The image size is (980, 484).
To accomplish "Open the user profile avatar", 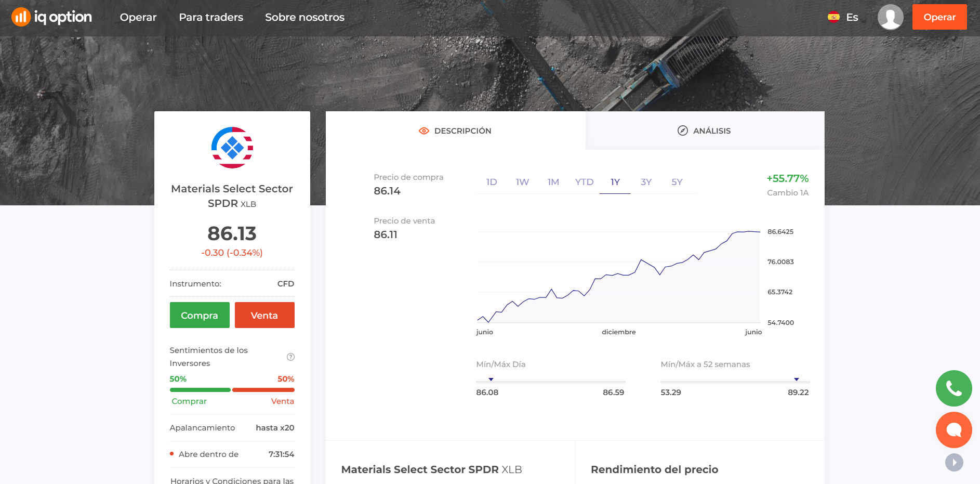I will pos(890,17).
